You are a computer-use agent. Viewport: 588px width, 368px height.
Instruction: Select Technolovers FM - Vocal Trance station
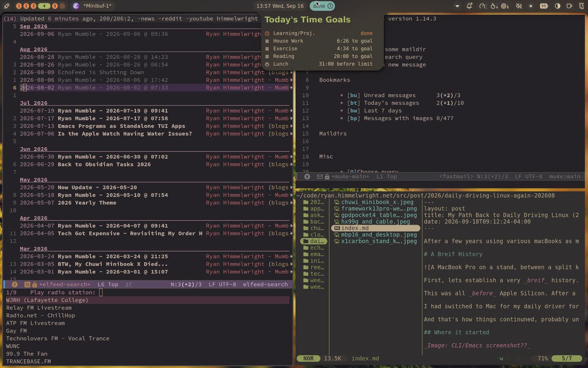58,339
